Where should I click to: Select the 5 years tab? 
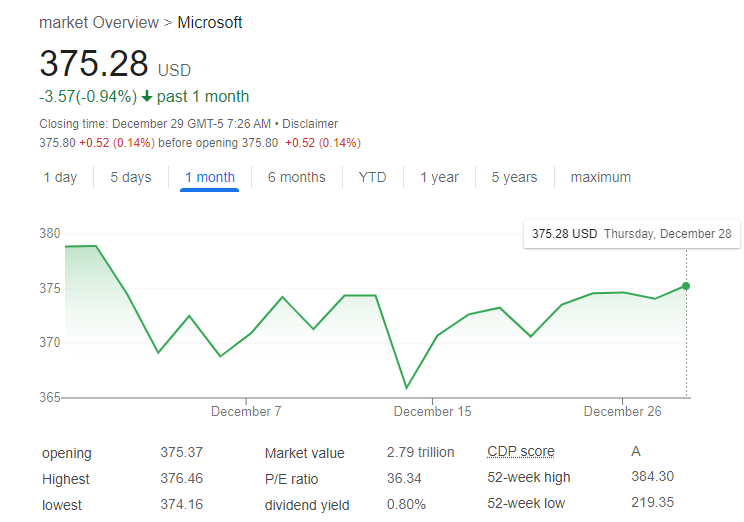click(x=514, y=177)
